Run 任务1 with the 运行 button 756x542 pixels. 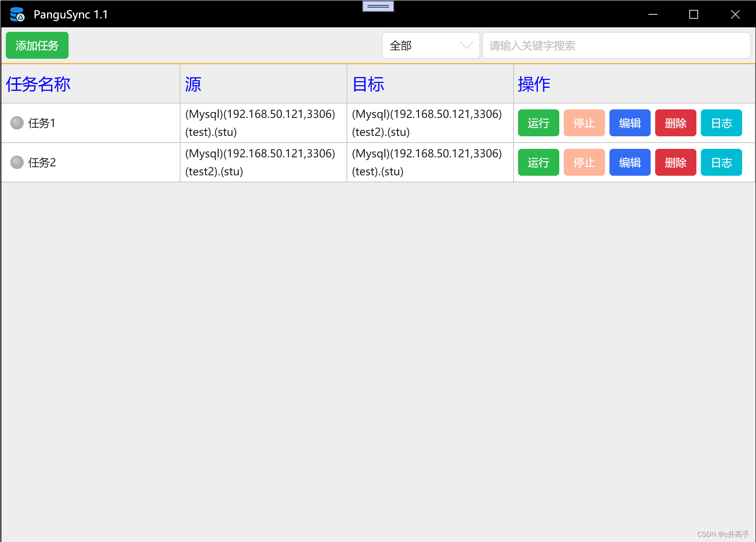click(539, 123)
